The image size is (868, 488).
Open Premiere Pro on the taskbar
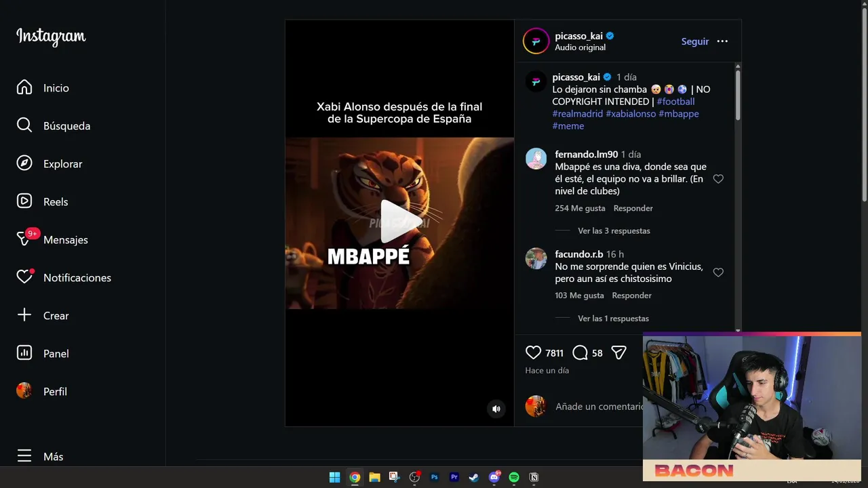(x=454, y=477)
